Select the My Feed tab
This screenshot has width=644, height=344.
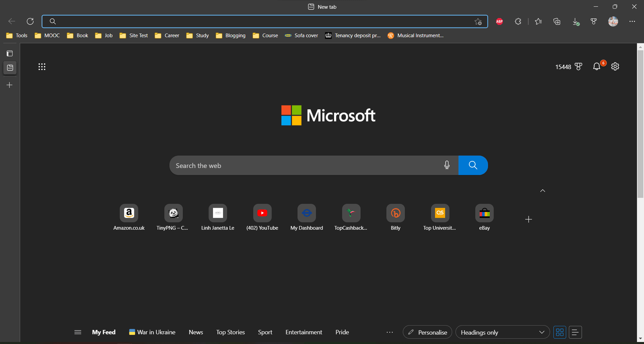pyautogui.click(x=104, y=332)
